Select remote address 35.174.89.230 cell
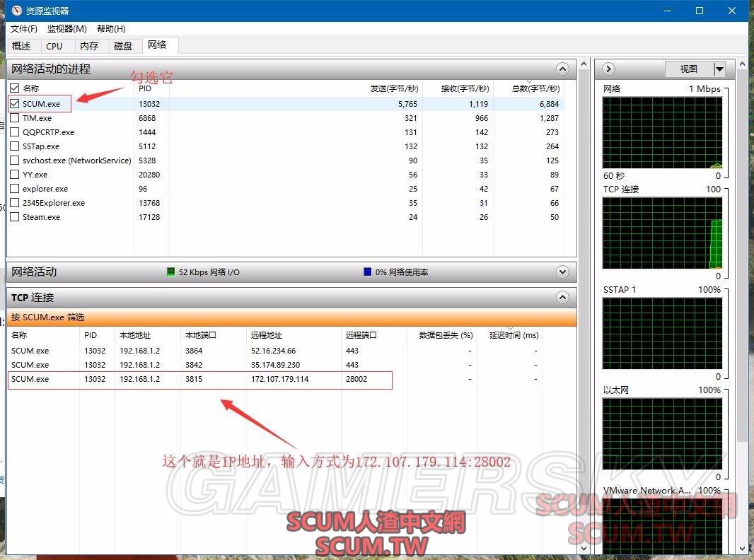 [275, 365]
